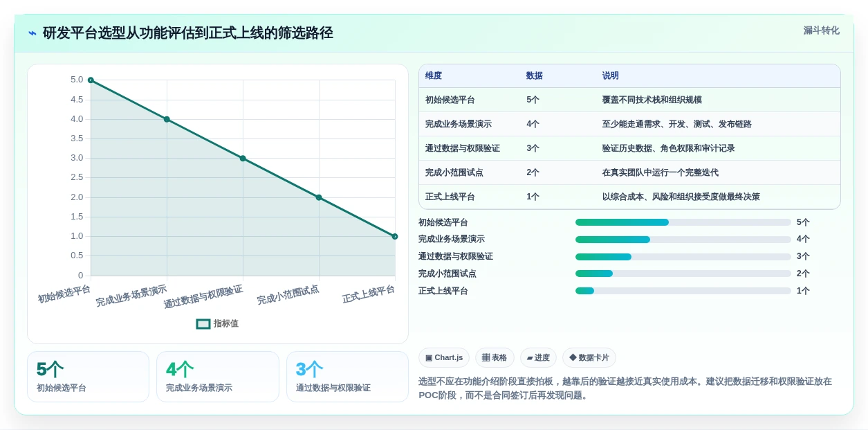The image size is (868, 430).
Task: Click the progress bar for 通过数据与权限验证
Action: pos(683,257)
